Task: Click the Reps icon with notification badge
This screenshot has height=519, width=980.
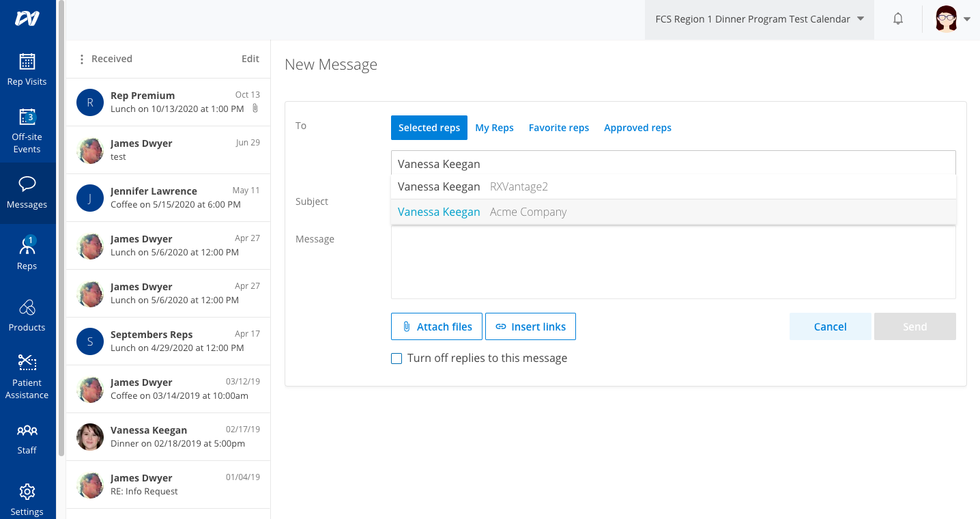Action: (x=27, y=245)
